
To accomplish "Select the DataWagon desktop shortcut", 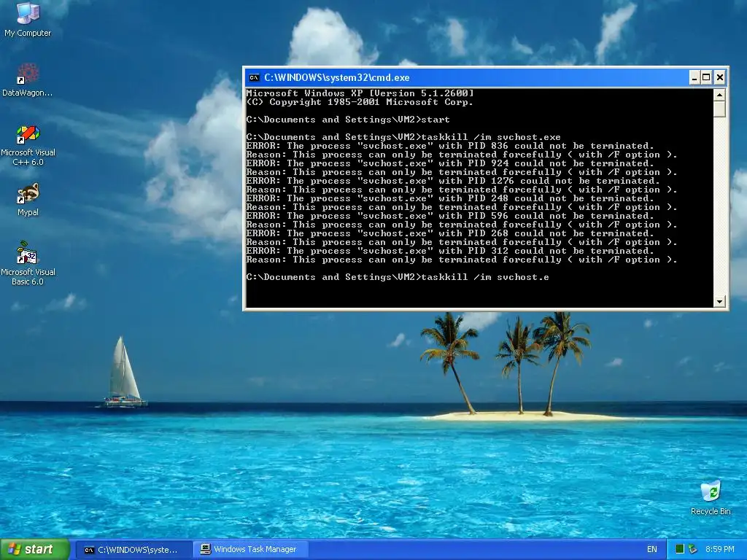I will tap(28, 79).
